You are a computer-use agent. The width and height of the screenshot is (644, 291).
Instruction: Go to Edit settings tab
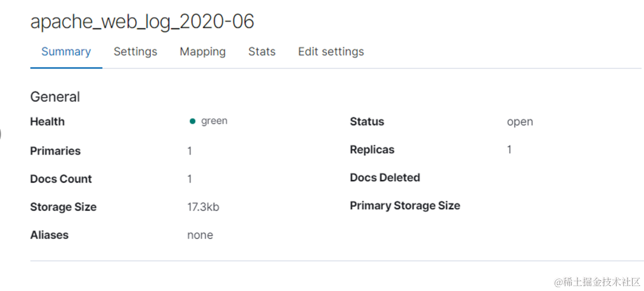[331, 52]
